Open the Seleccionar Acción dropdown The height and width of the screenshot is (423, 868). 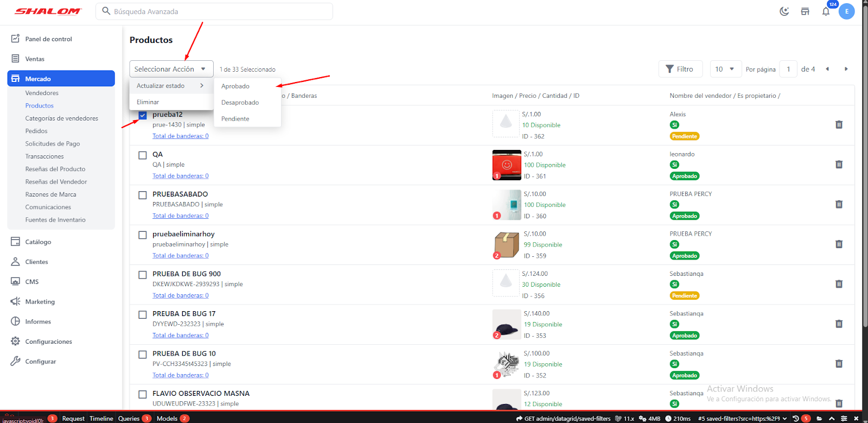(171, 69)
